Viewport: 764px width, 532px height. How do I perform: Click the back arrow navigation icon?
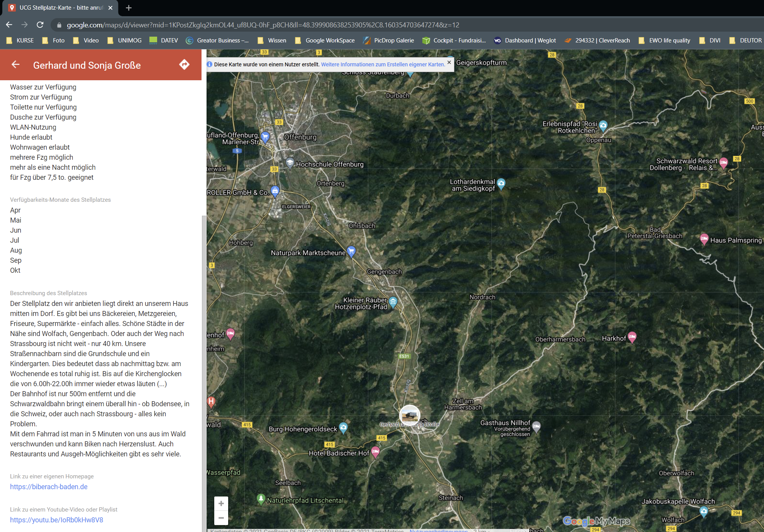16,64
